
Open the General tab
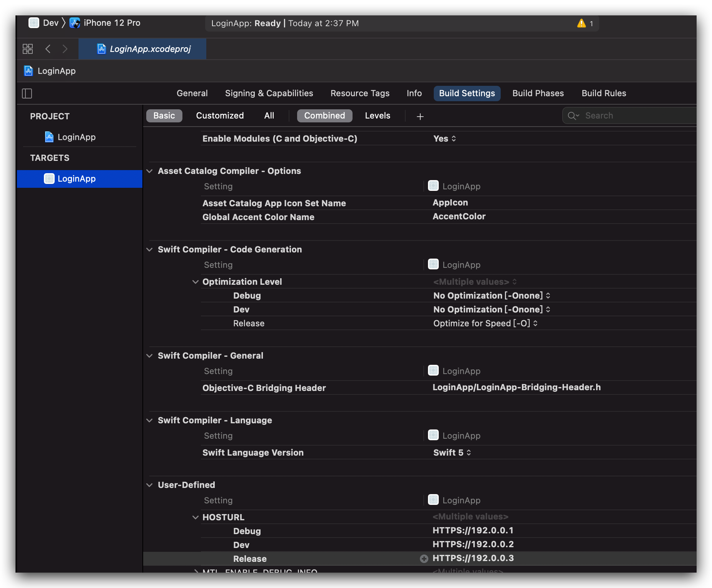coord(192,93)
